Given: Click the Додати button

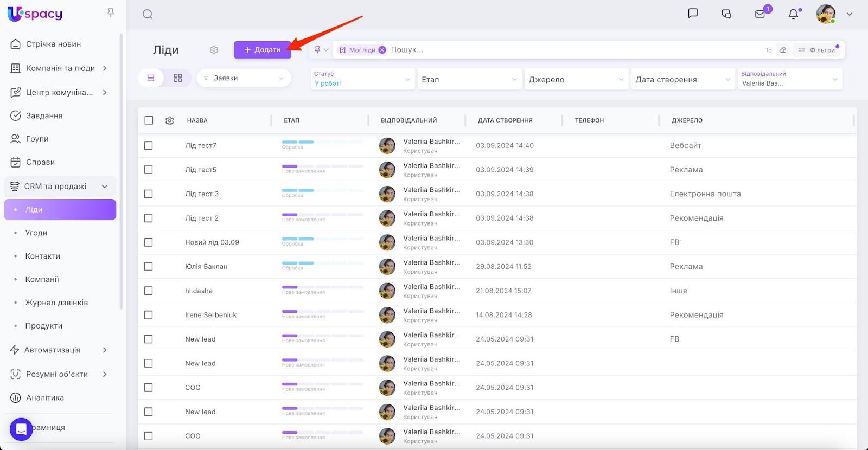Looking at the screenshot, I should (263, 50).
